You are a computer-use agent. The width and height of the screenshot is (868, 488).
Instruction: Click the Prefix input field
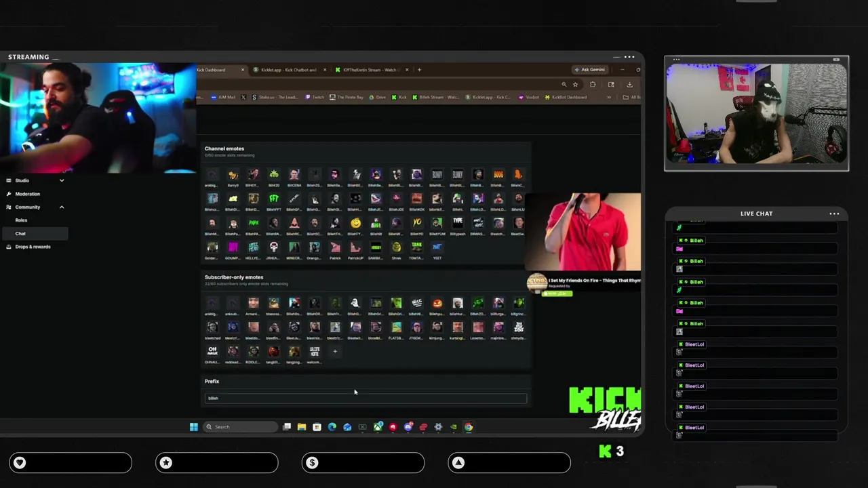click(x=366, y=399)
